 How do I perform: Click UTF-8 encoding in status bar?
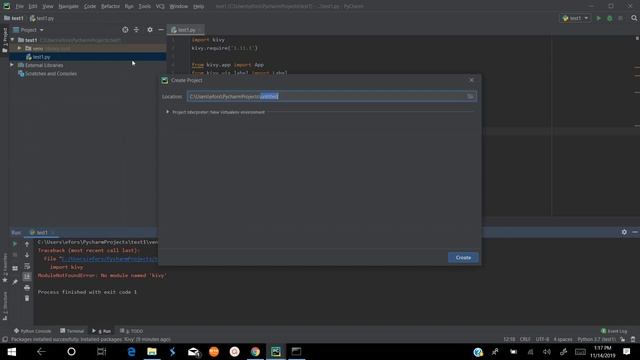[x=542, y=340]
